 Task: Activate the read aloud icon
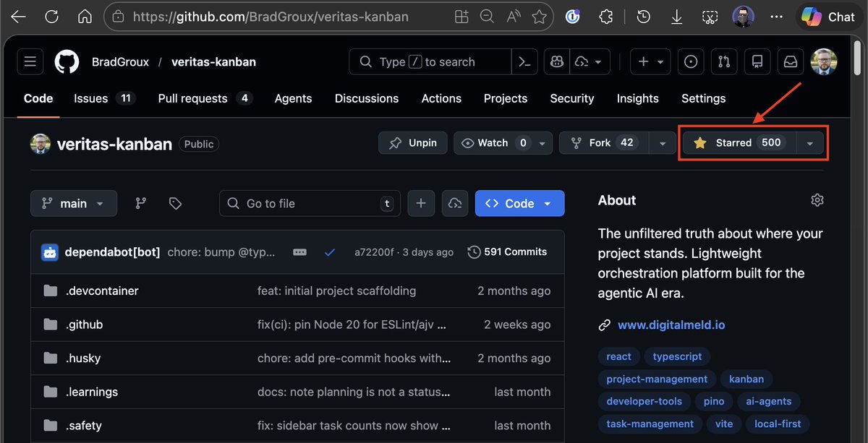coord(514,17)
